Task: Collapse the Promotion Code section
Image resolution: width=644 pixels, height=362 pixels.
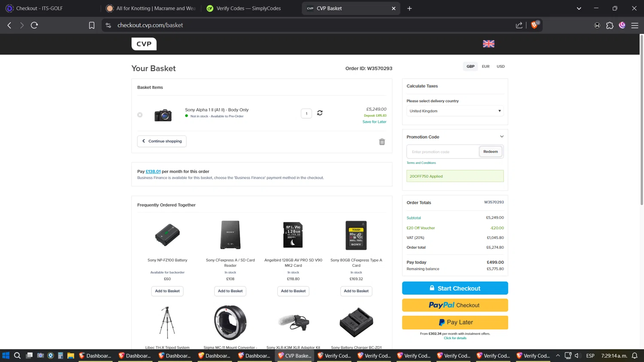Action: point(501,137)
